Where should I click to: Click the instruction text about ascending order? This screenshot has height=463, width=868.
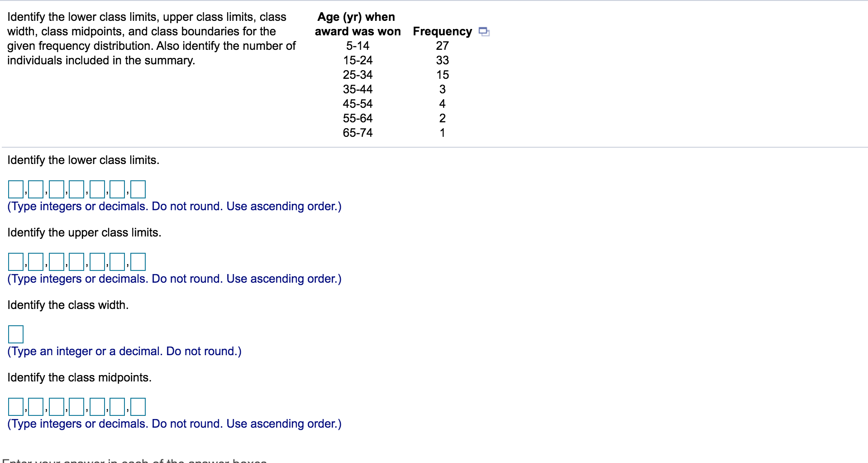[174, 206]
